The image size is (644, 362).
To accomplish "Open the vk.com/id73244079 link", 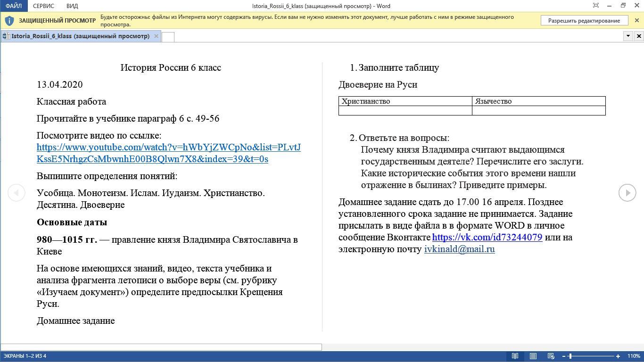I will click(x=487, y=237).
